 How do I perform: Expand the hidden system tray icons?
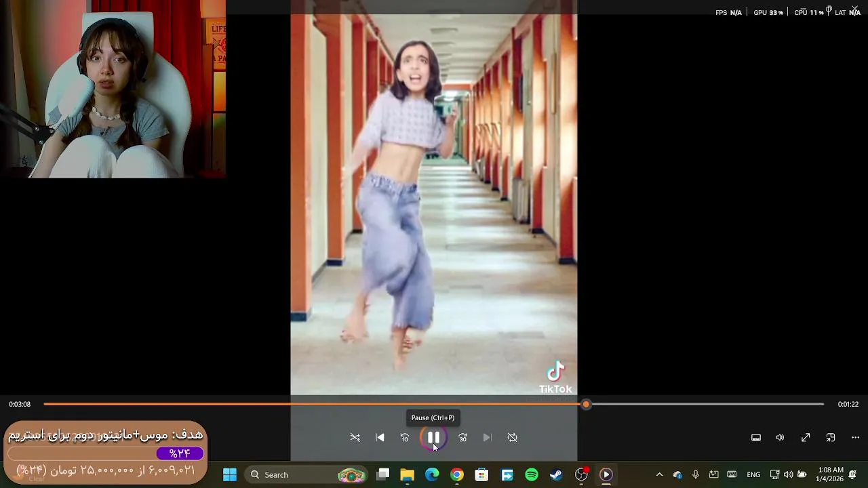click(x=659, y=474)
